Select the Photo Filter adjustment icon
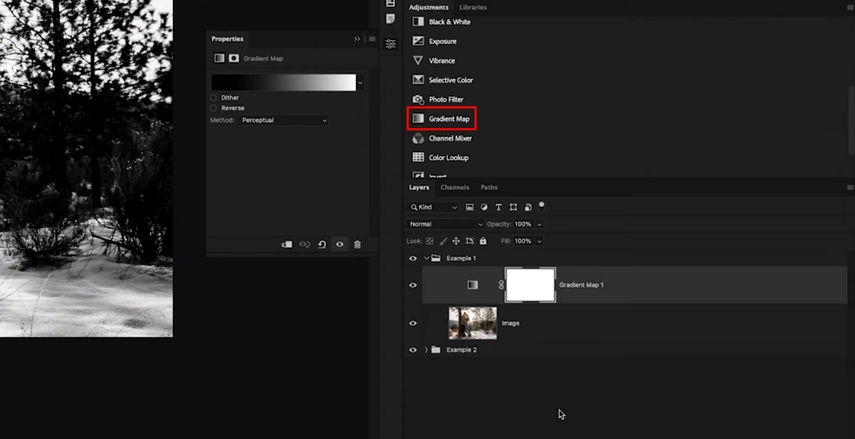 click(x=418, y=99)
